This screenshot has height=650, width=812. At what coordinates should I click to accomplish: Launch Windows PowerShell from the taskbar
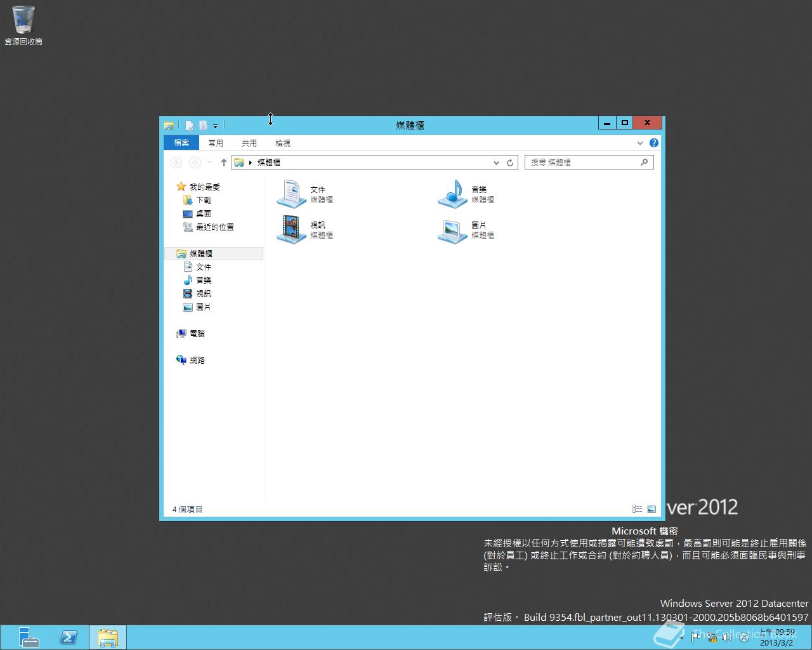point(69,637)
